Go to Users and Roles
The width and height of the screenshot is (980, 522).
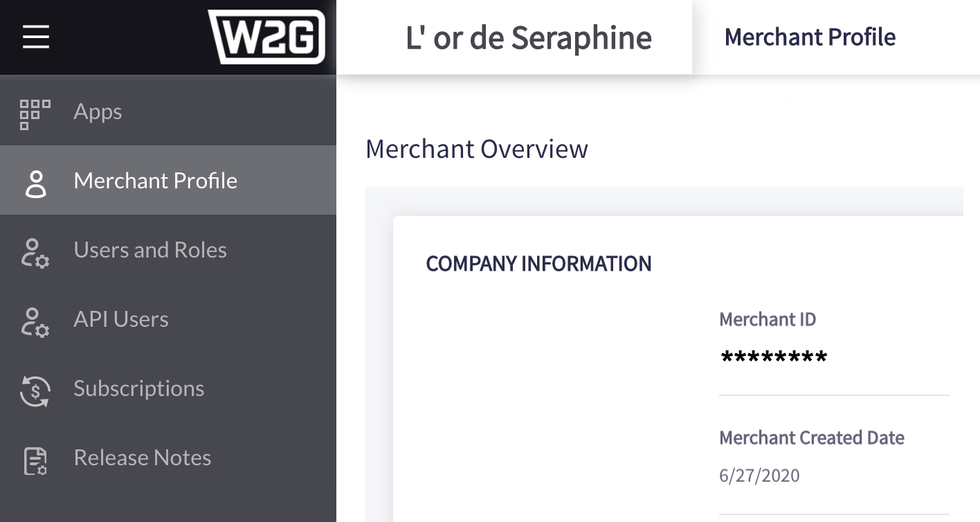(150, 250)
